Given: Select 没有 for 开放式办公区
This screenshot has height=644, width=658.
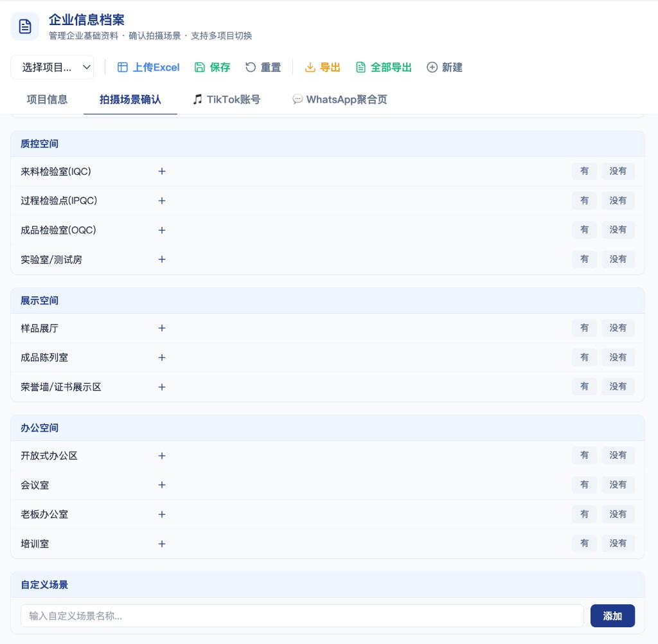Looking at the screenshot, I should click(x=618, y=455).
